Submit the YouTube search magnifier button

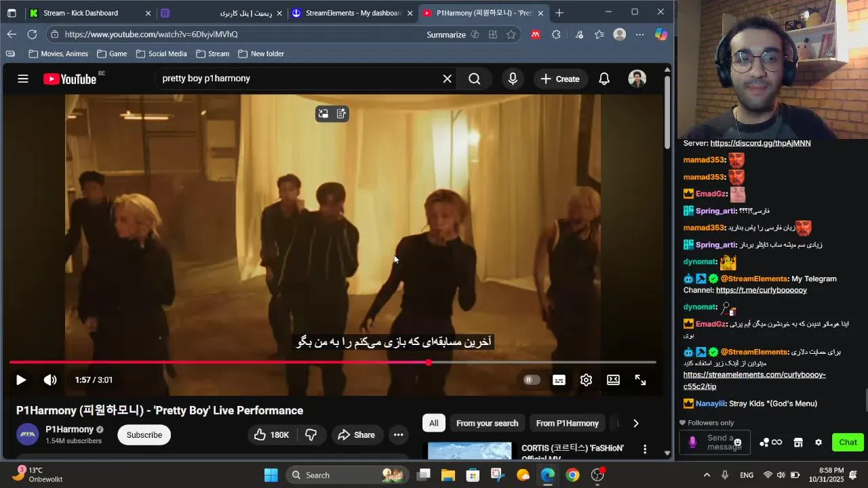474,79
